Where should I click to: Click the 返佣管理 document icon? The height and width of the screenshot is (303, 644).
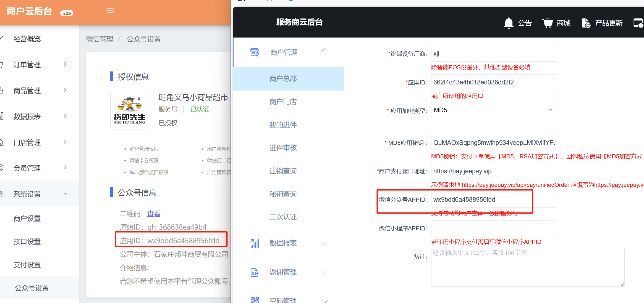254,272
